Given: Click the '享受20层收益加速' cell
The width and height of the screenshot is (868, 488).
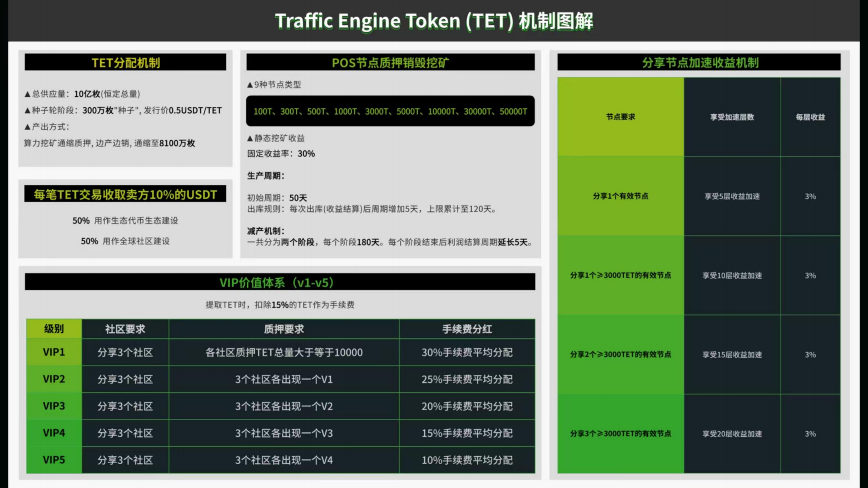Looking at the screenshot, I should tap(732, 433).
